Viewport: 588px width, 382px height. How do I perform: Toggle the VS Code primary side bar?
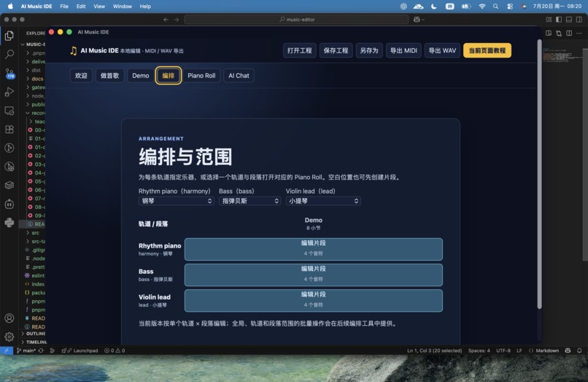[559, 20]
